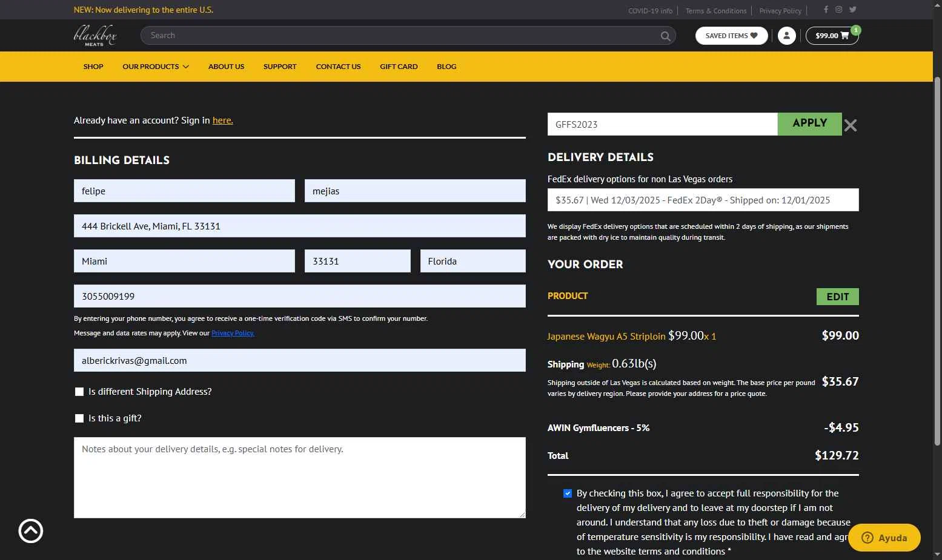Click the search magnifier icon
This screenshot has height=560, width=942.
665,36
